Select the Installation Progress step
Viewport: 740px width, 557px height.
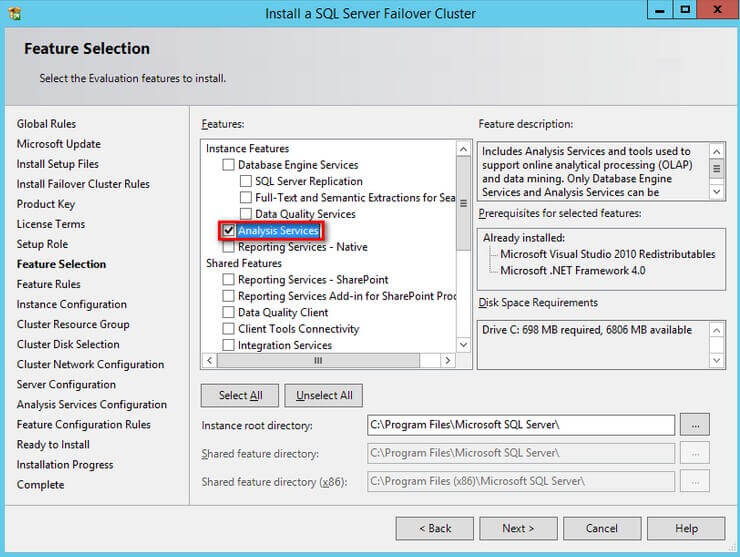[65, 465]
